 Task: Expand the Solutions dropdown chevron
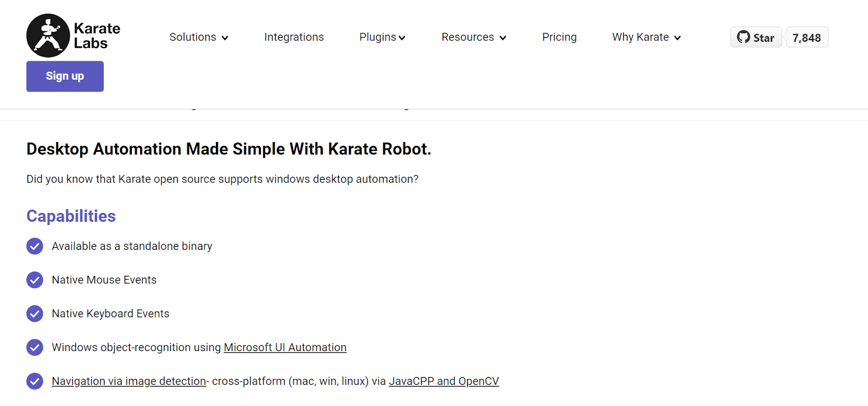(x=225, y=38)
